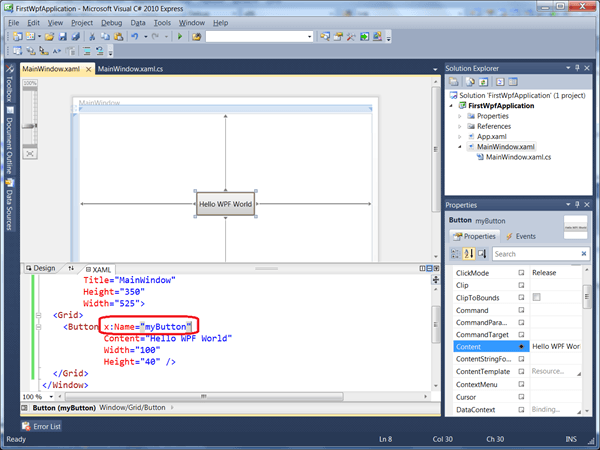
Task: Click the Properties Search input field
Action: (x=536, y=254)
